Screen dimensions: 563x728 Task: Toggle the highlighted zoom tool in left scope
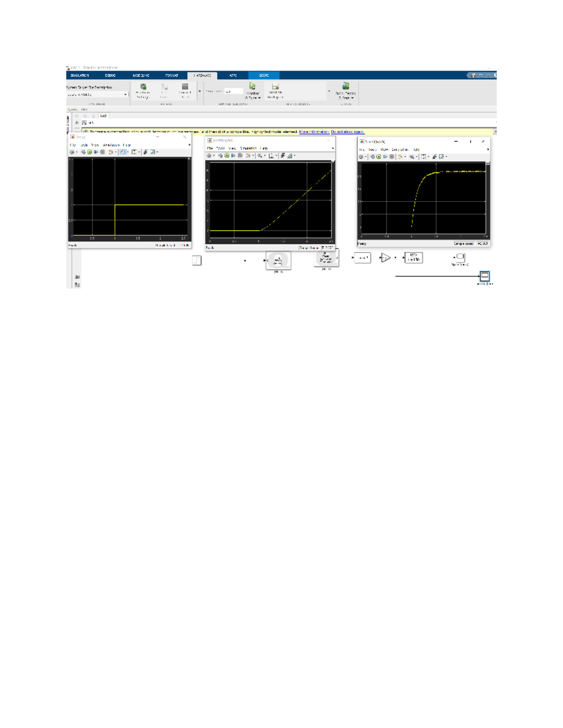point(122,152)
